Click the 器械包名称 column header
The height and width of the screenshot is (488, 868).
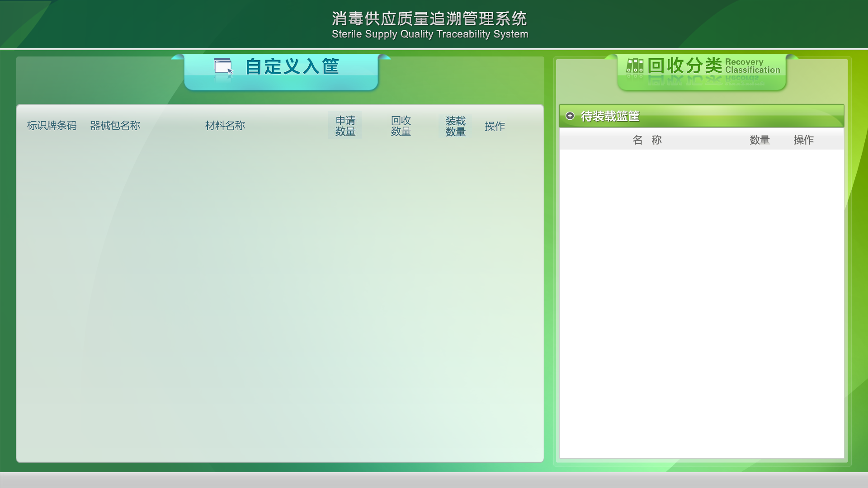pos(115,126)
